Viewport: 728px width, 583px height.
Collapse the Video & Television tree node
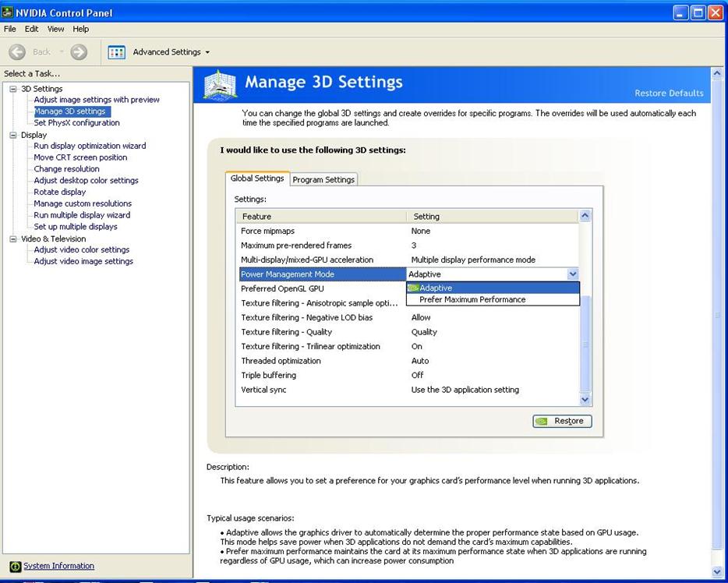pyautogui.click(x=13, y=239)
